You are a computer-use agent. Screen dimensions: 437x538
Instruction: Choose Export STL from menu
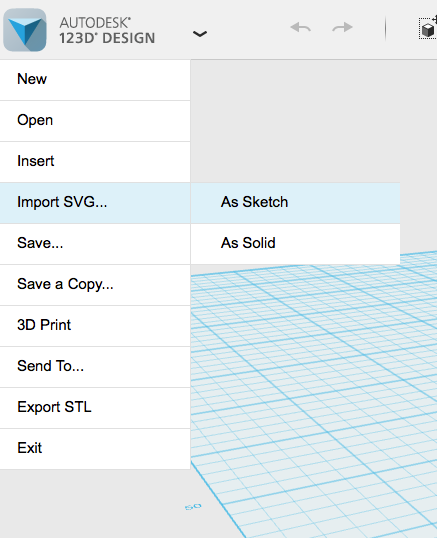[x=95, y=408]
